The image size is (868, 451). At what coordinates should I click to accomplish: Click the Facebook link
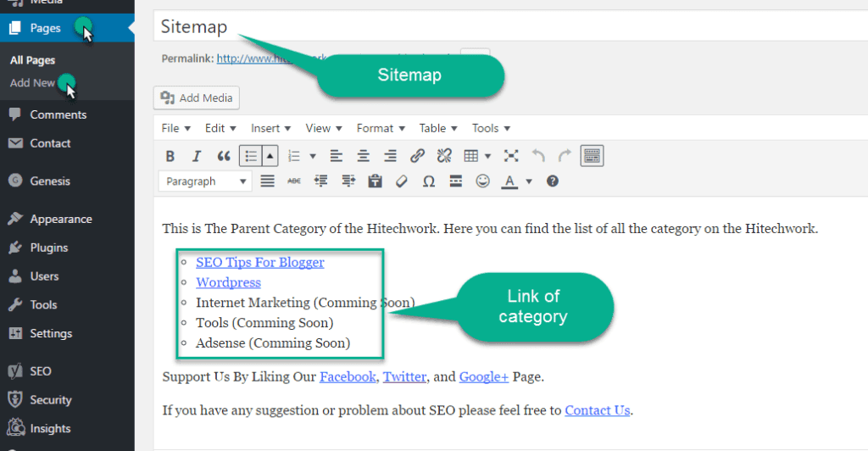point(348,377)
